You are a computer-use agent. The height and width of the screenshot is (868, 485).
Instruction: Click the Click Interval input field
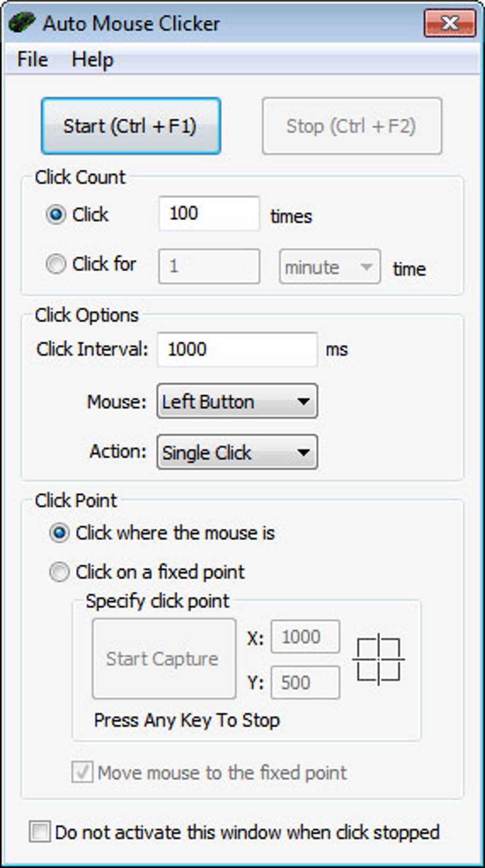(x=237, y=350)
